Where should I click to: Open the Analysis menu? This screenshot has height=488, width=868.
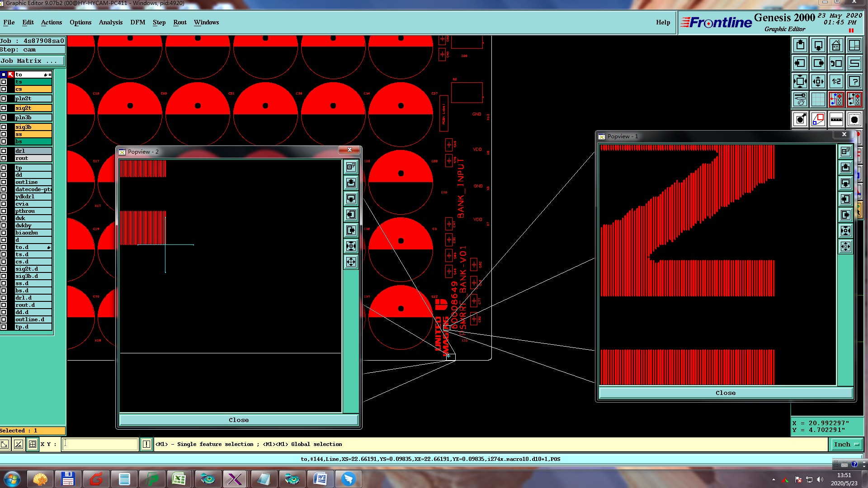(x=110, y=22)
